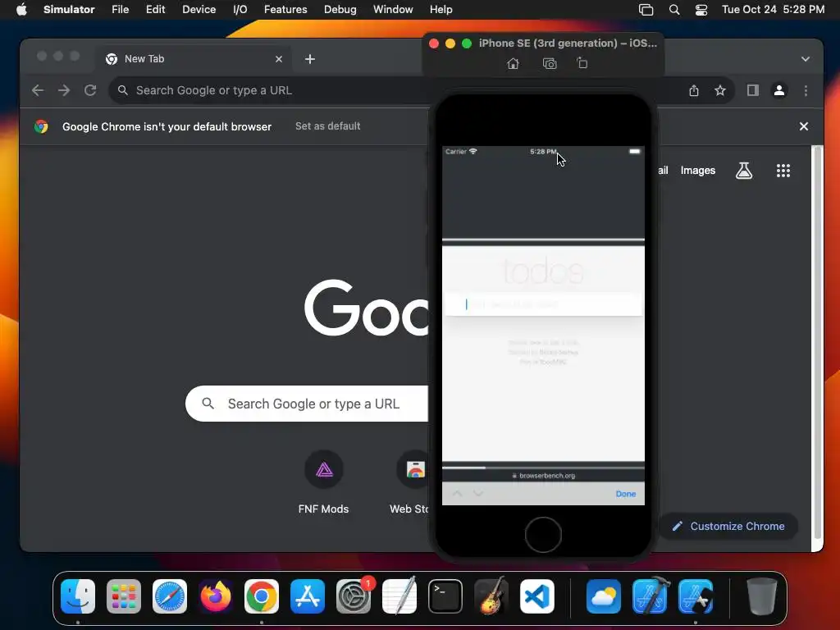Click the iPhone physical home button
The height and width of the screenshot is (630, 840).
tap(543, 534)
